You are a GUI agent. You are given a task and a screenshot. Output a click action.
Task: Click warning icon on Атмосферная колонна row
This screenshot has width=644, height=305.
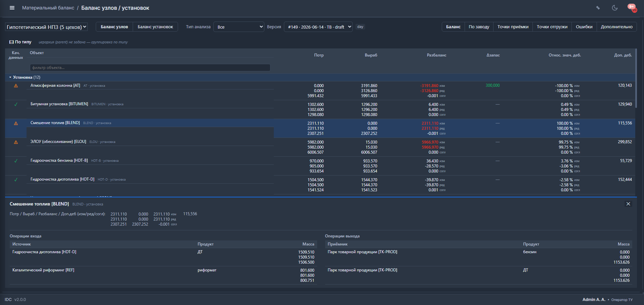pyautogui.click(x=16, y=86)
